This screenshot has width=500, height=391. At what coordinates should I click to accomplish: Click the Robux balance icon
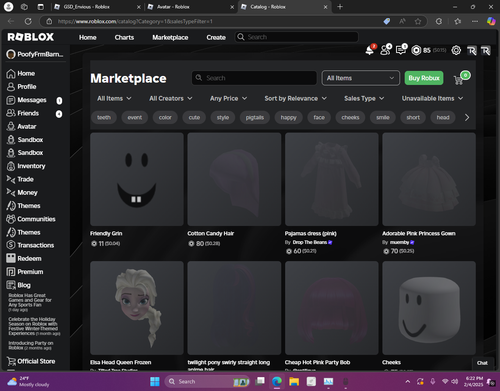(x=416, y=50)
